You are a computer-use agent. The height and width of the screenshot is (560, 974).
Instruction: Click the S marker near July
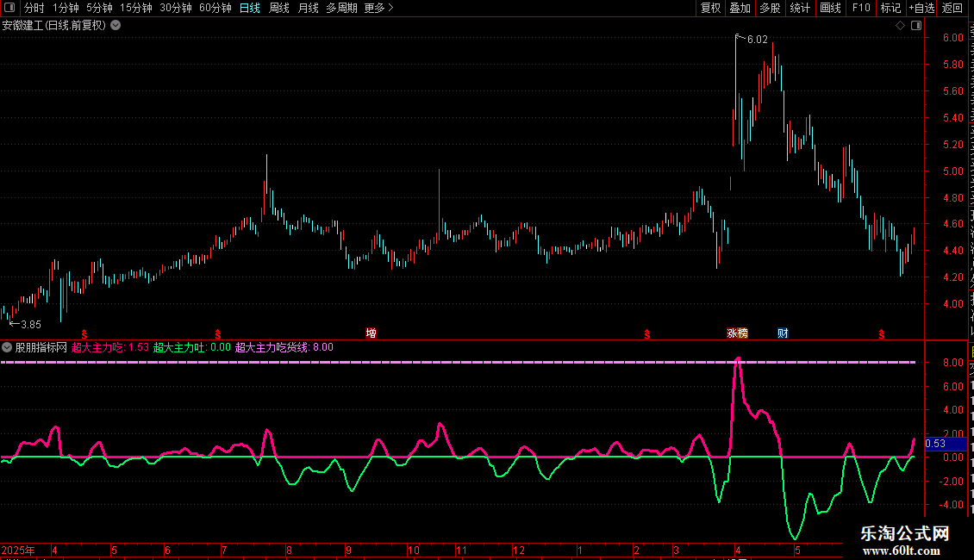pos(217,334)
